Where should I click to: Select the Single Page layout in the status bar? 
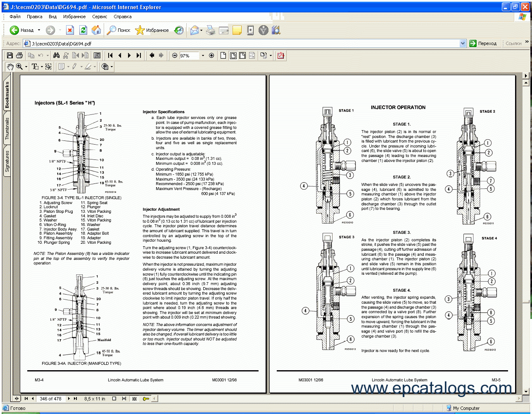pos(115,399)
